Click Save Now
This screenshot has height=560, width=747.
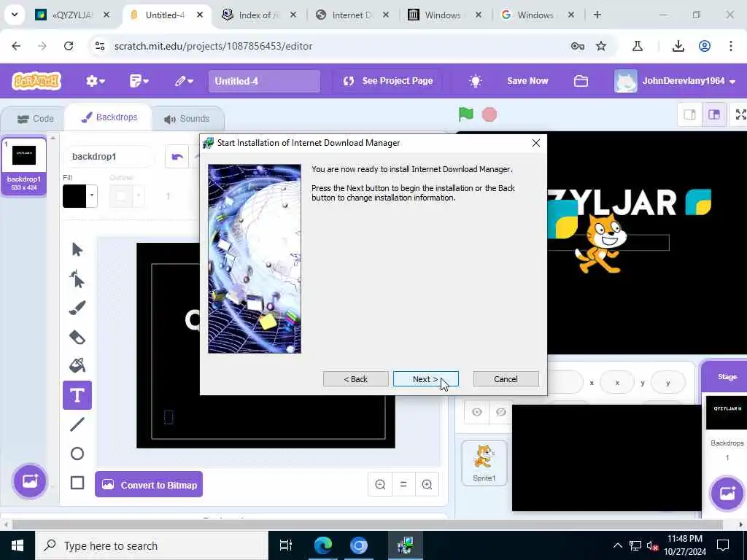point(527,81)
